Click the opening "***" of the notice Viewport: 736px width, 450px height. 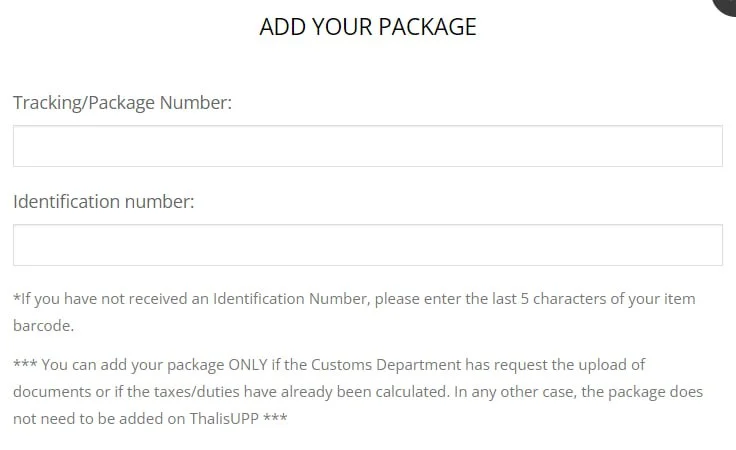coord(24,365)
